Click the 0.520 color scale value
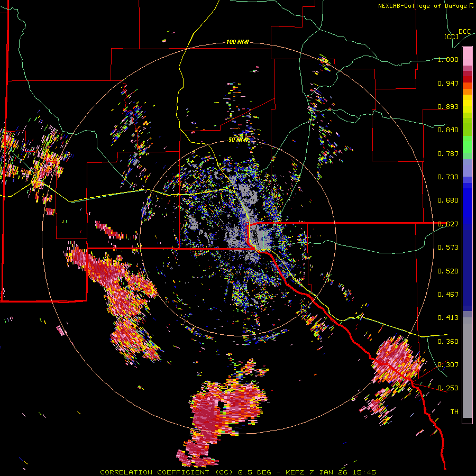 pyautogui.click(x=448, y=271)
